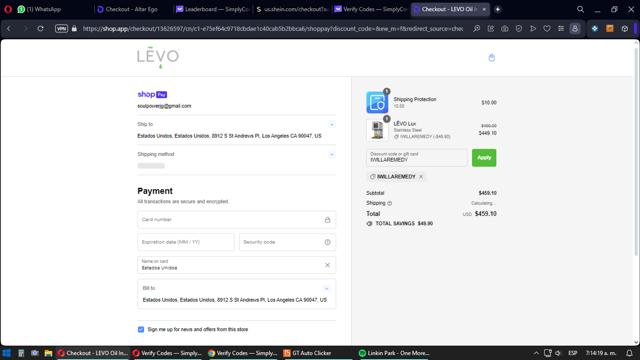Open the extensions cube icon

click(624, 29)
